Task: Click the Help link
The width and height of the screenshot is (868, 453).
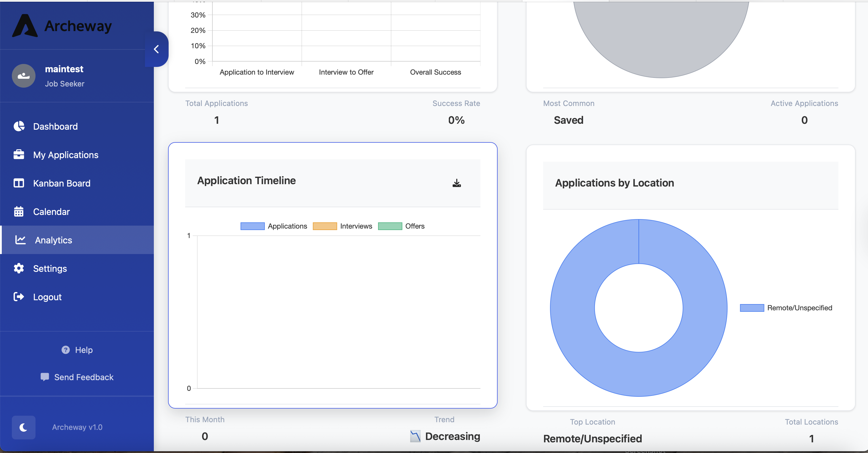Action: point(77,350)
